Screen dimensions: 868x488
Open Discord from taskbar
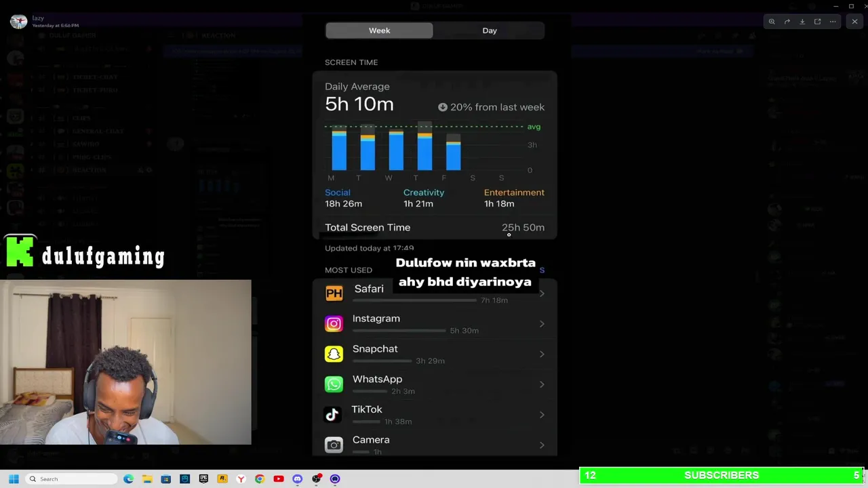(x=297, y=479)
